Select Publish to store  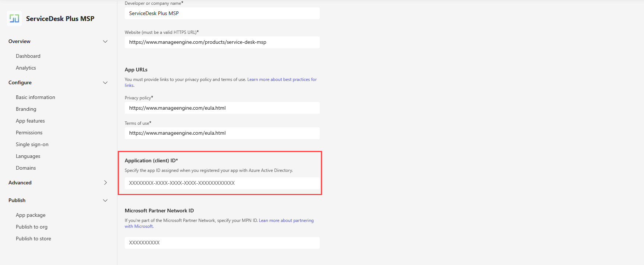click(33, 239)
